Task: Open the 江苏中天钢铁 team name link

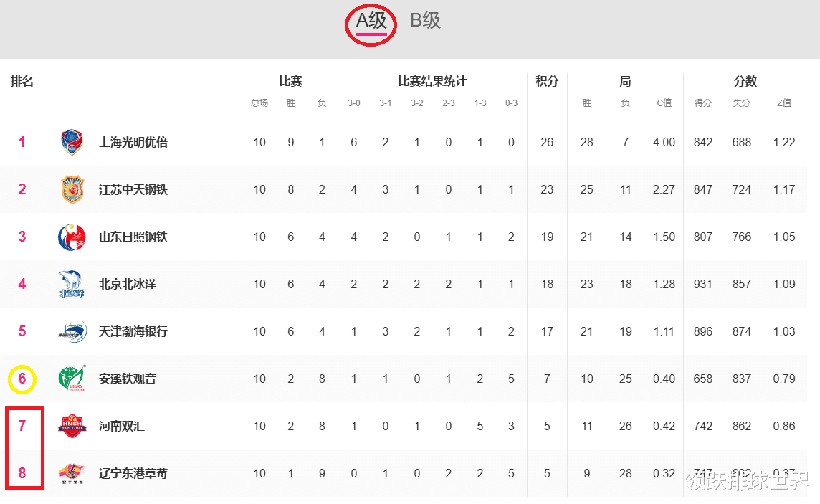Action: click(133, 189)
